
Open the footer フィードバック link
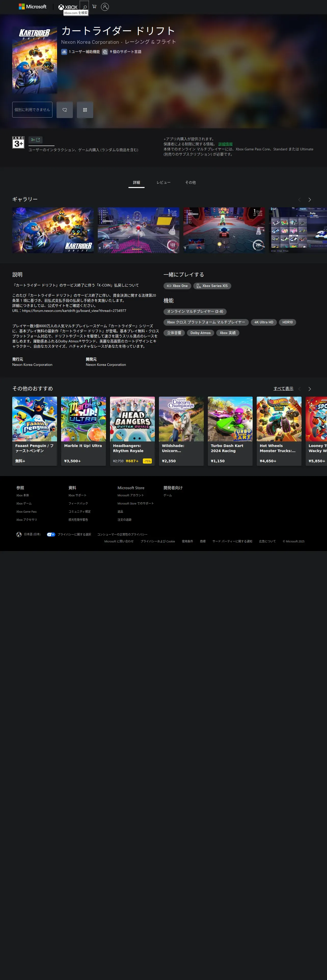(x=78, y=503)
